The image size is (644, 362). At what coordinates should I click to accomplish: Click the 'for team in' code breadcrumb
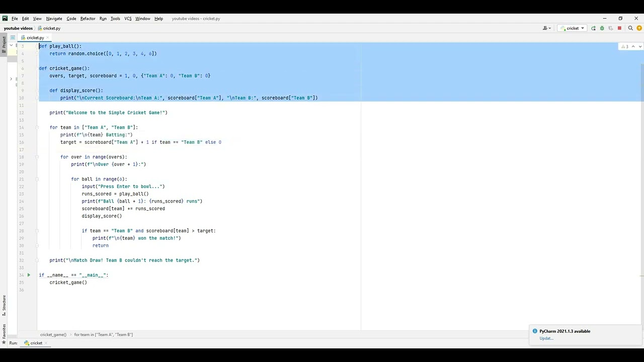point(104,334)
